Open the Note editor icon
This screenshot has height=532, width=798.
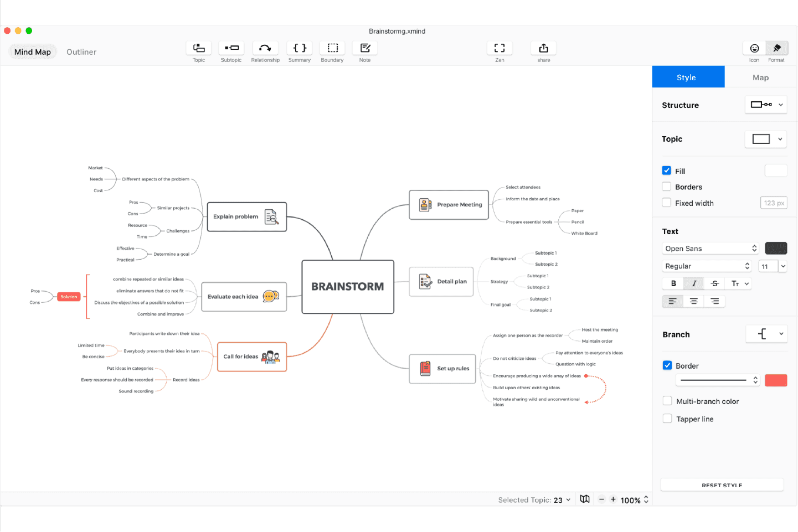pos(365,48)
